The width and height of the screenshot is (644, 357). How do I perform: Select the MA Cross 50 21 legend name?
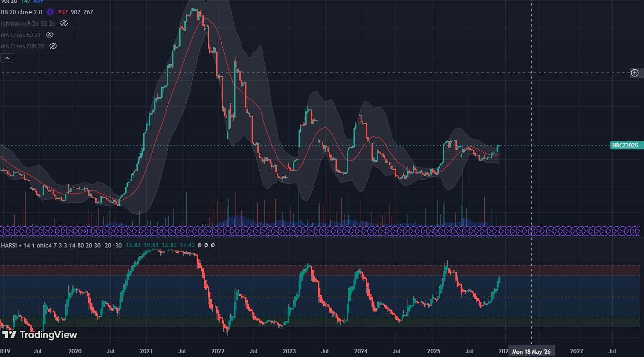click(20, 35)
